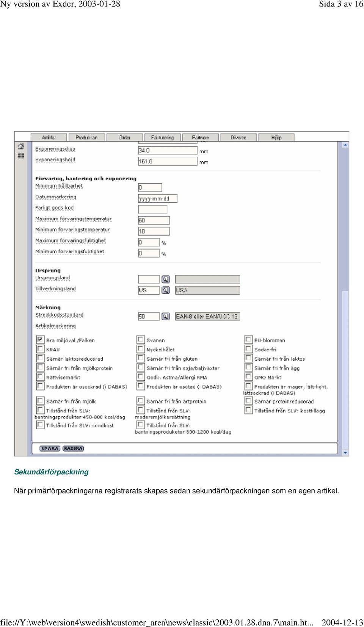
Task: Enable Särnär proteinreducerad checkbox
Action: 248,400
